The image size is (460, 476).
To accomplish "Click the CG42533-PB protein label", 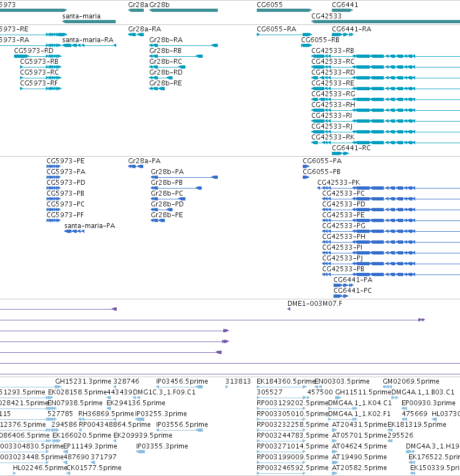I will click(343, 269).
